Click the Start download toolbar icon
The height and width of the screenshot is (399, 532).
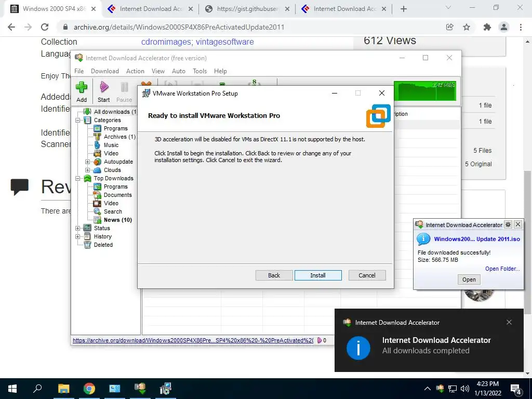tap(104, 87)
